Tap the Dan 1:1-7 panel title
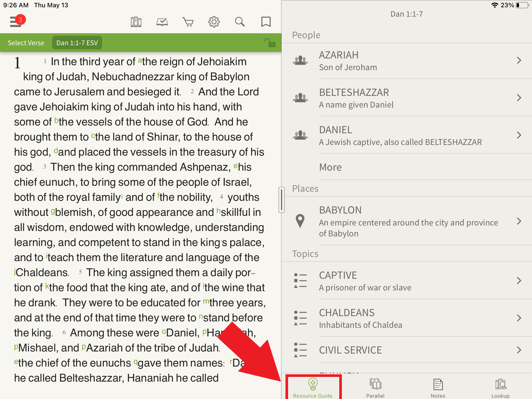Screen dimensions: 532x399 (x=407, y=14)
